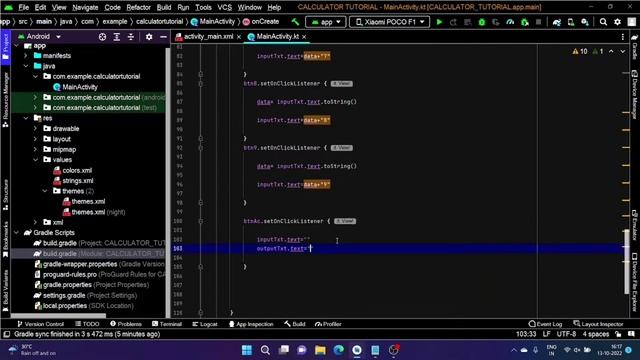Click the Project panel horizontal scrollbar
Screen dimensions: 640x360
pos(58,315)
